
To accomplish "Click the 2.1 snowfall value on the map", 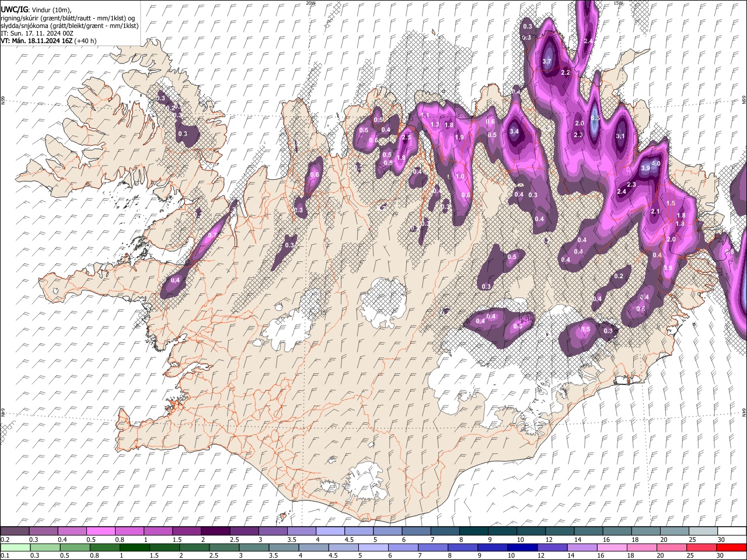I will [655, 212].
